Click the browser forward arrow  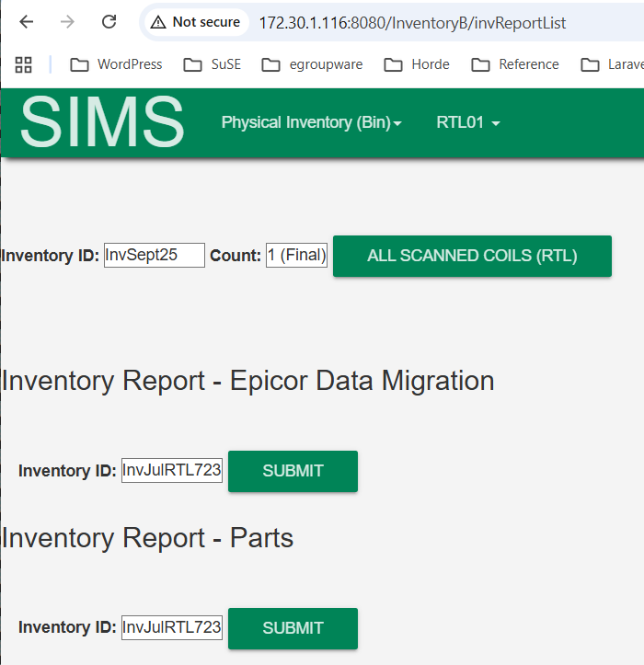click(x=67, y=22)
